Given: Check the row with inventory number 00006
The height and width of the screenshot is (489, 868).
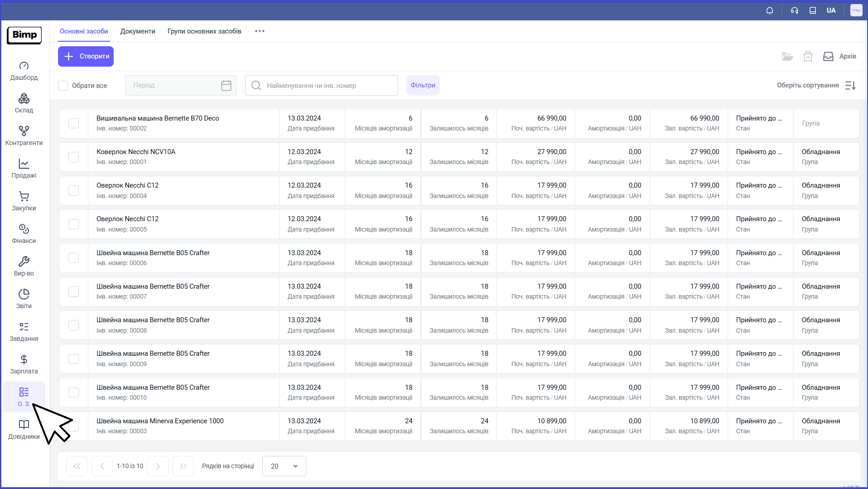Looking at the screenshot, I should [73, 258].
